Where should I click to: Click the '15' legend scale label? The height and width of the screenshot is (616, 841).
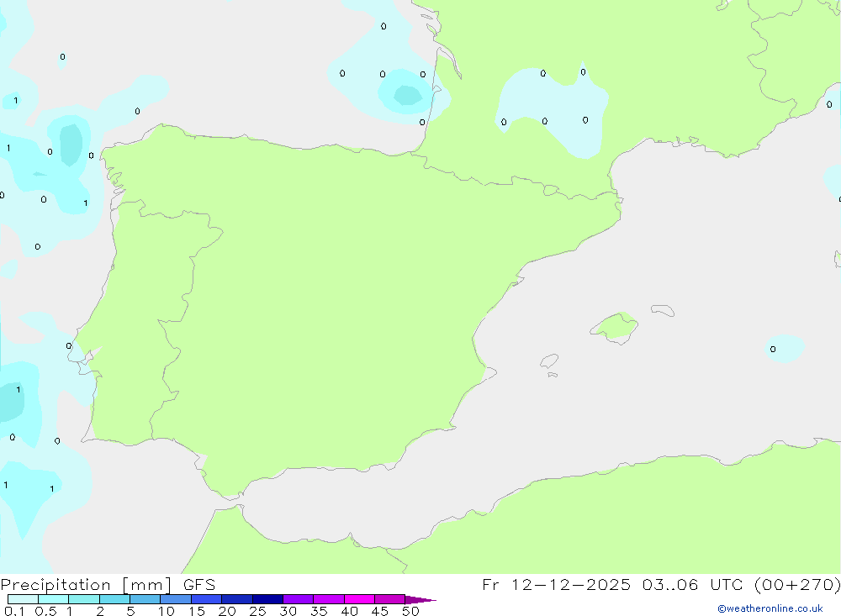(197, 611)
